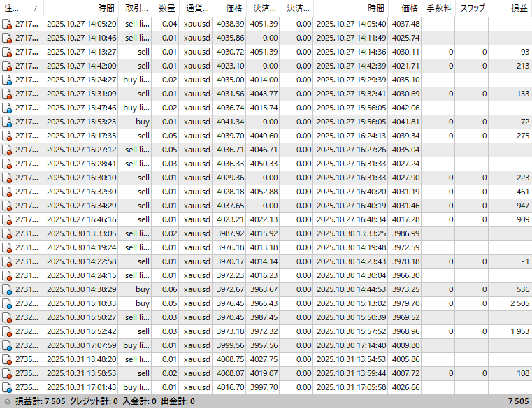Screen dimensions: 532x411
Task: Click buy limit icon for 15:24:27 row
Action: [7, 80]
